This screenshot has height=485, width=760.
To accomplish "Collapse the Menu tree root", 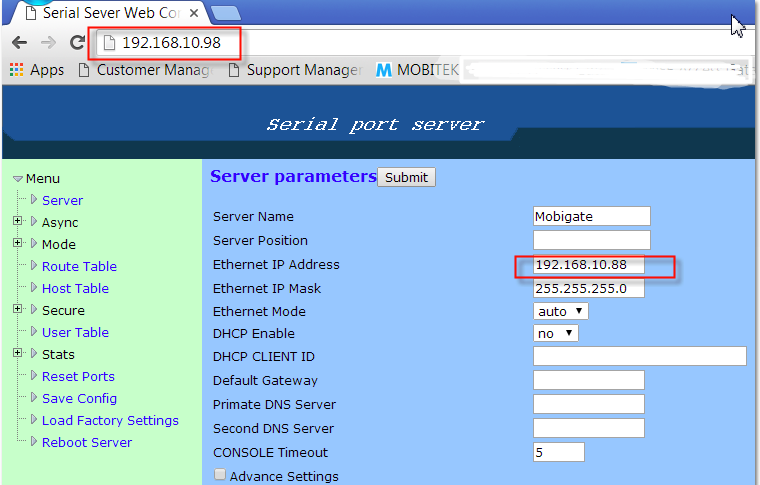I will click(18, 179).
